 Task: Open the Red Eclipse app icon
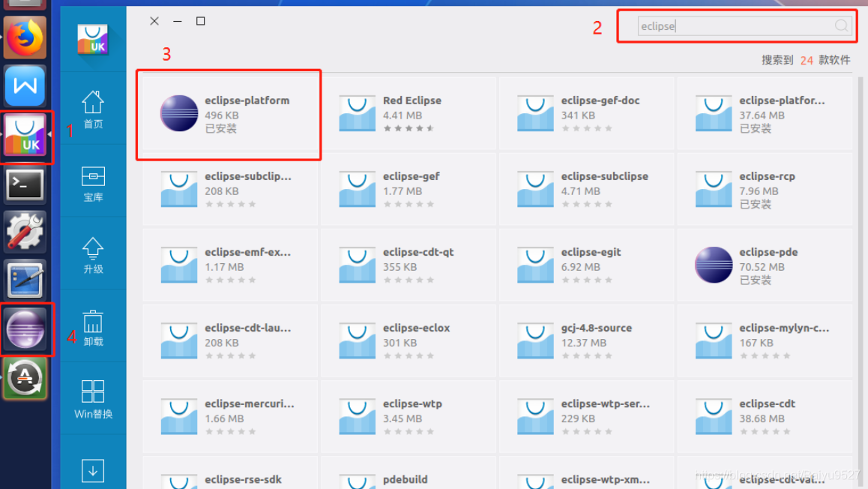[x=357, y=113]
